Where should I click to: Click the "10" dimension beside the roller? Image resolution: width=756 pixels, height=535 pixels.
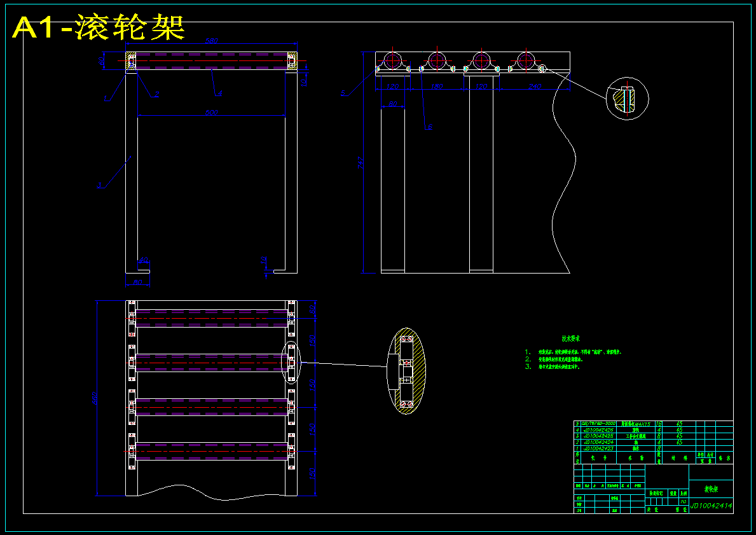(x=303, y=81)
